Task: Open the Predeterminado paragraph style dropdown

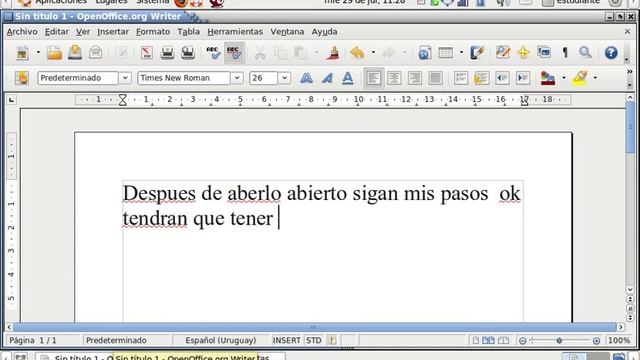Action: click(125, 78)
